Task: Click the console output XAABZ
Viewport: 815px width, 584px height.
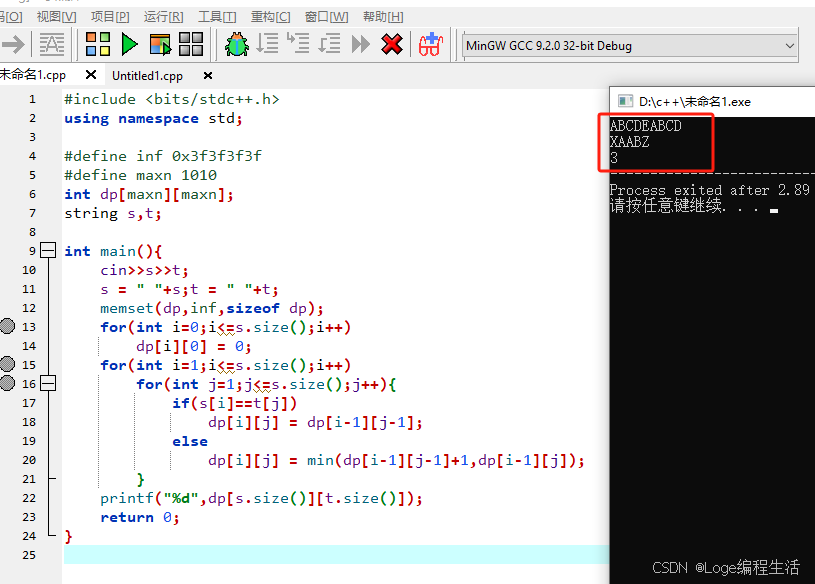Action: 629,142
